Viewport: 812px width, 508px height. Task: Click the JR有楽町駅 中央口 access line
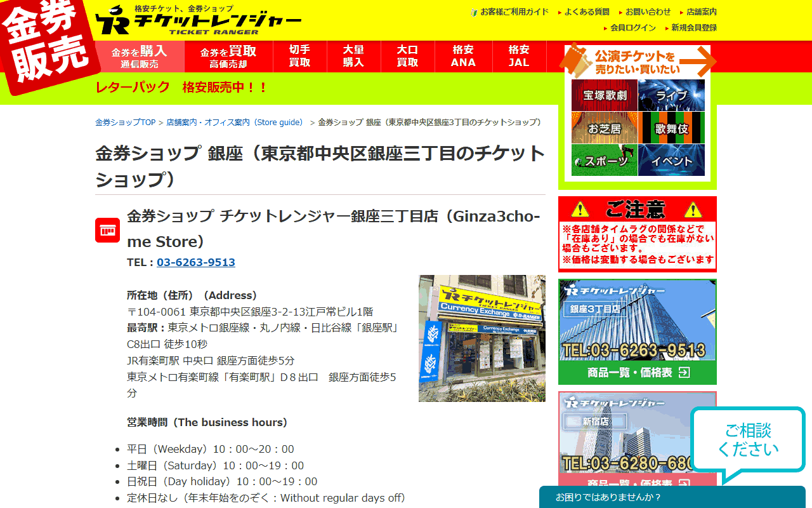[211, 361]
